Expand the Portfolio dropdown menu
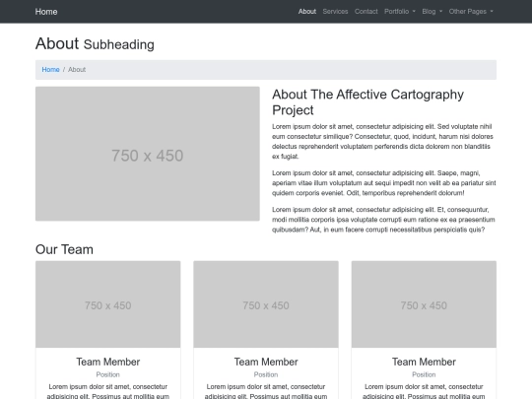Viewport: 532px width, 399px height. tap(400, 12)
